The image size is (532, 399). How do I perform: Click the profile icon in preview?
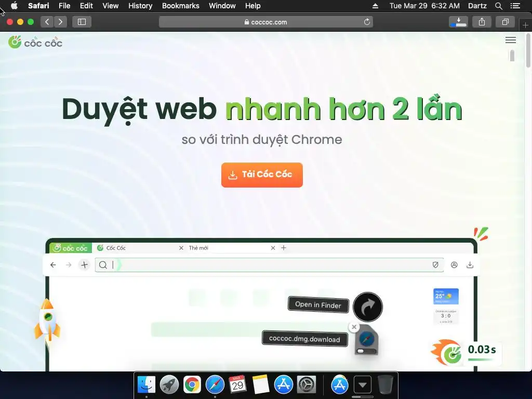point(454,265)
